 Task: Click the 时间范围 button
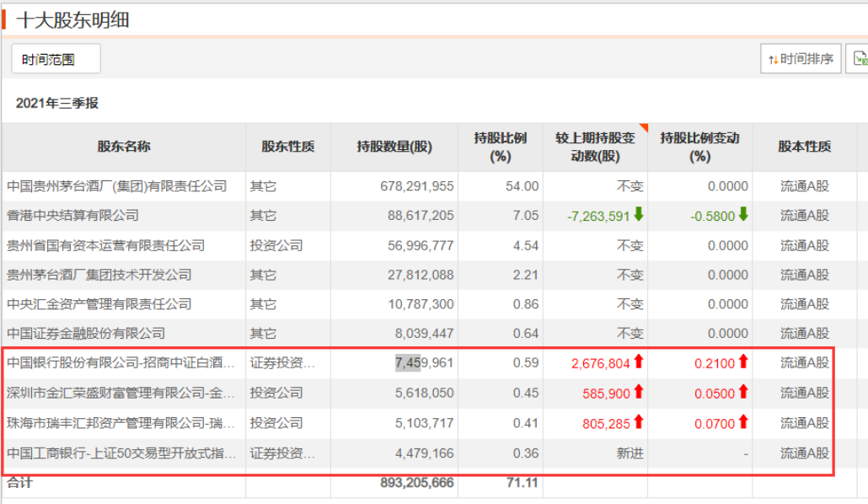[56, 59]
